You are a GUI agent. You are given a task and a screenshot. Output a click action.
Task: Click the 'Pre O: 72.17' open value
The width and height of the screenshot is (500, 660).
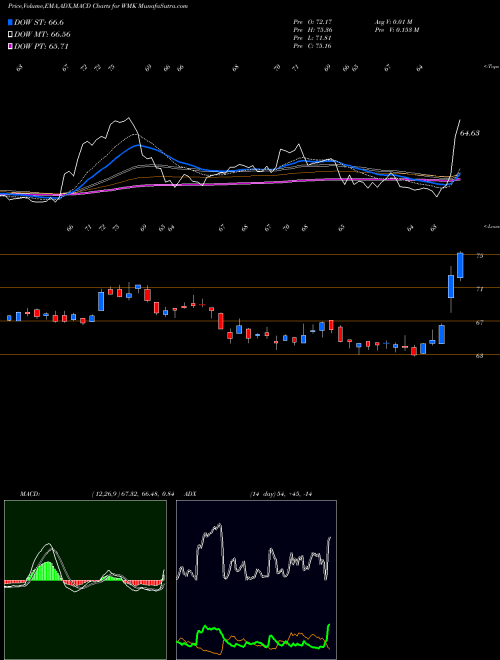312,21
